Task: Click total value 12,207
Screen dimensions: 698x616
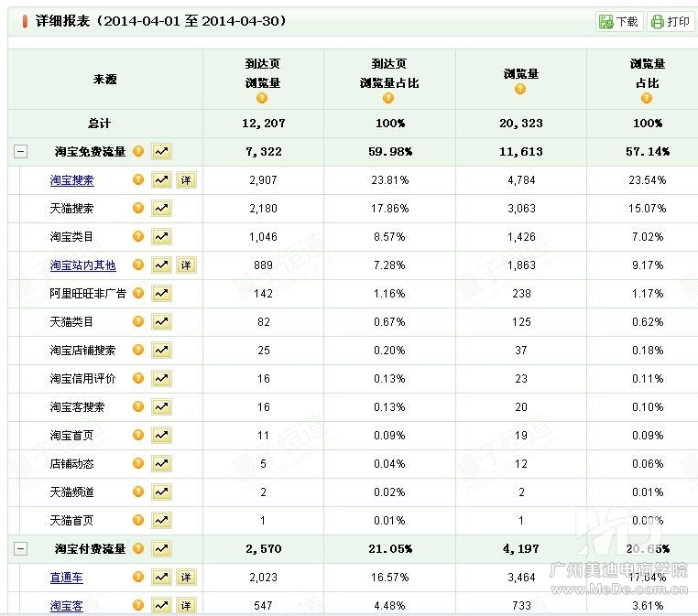Action: [264, 124]
